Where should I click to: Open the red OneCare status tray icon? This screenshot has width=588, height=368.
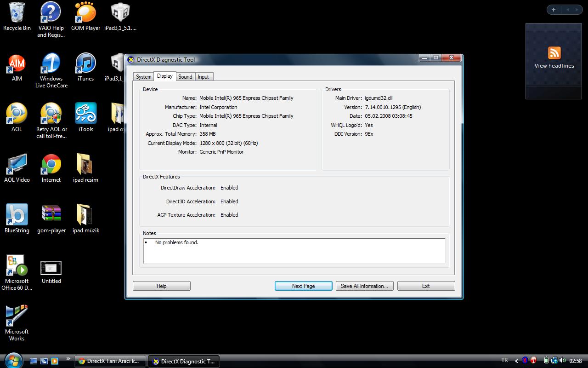(x=533, y=360)
